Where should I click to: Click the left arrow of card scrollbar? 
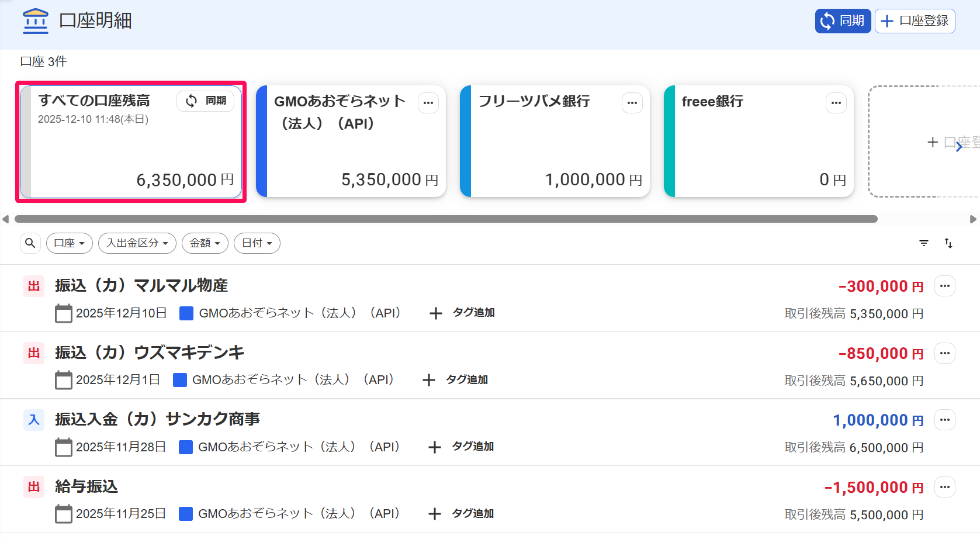tap(6, 219)
